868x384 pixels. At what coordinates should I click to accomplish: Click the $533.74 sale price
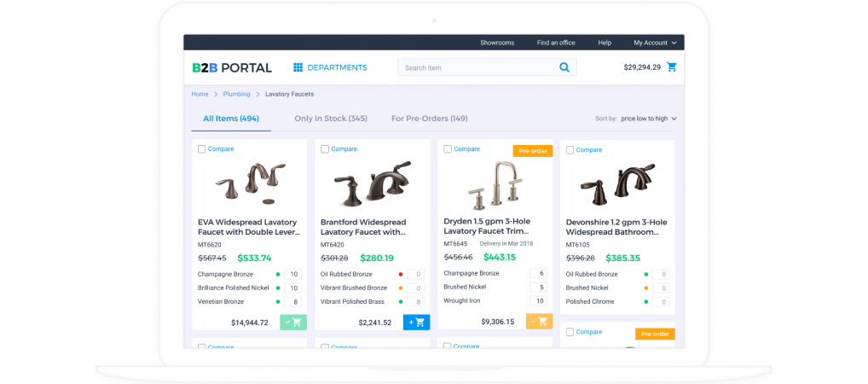coord(254,258)
